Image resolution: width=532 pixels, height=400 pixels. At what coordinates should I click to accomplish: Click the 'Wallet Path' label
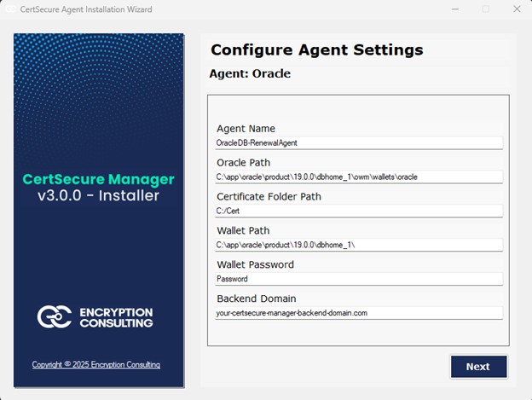pos(243,231)
